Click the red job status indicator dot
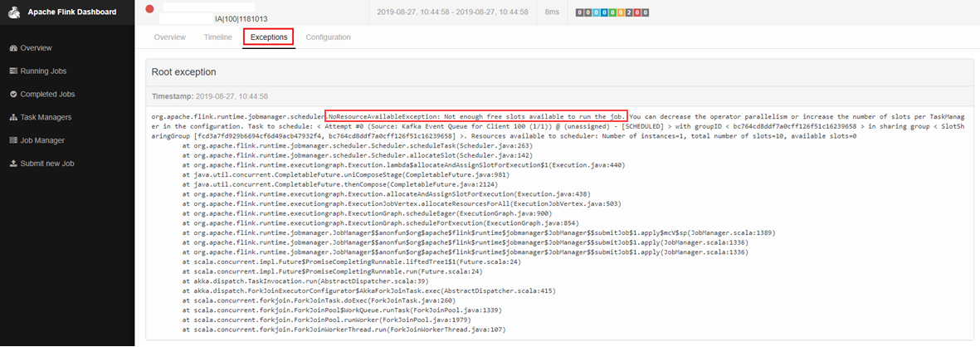The width and height of the screenshot is (980, 347). click(149, 9)
